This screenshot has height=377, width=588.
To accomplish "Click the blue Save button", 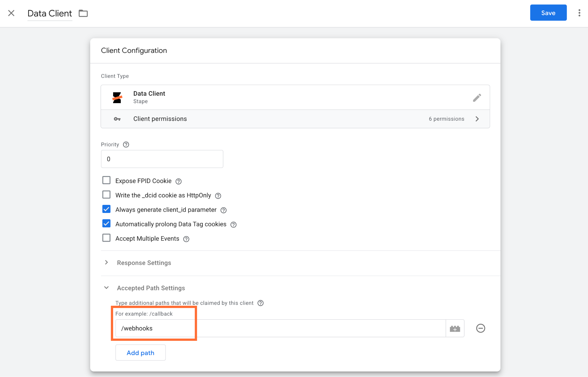I will pyautogui.click(x=548, y=13).
